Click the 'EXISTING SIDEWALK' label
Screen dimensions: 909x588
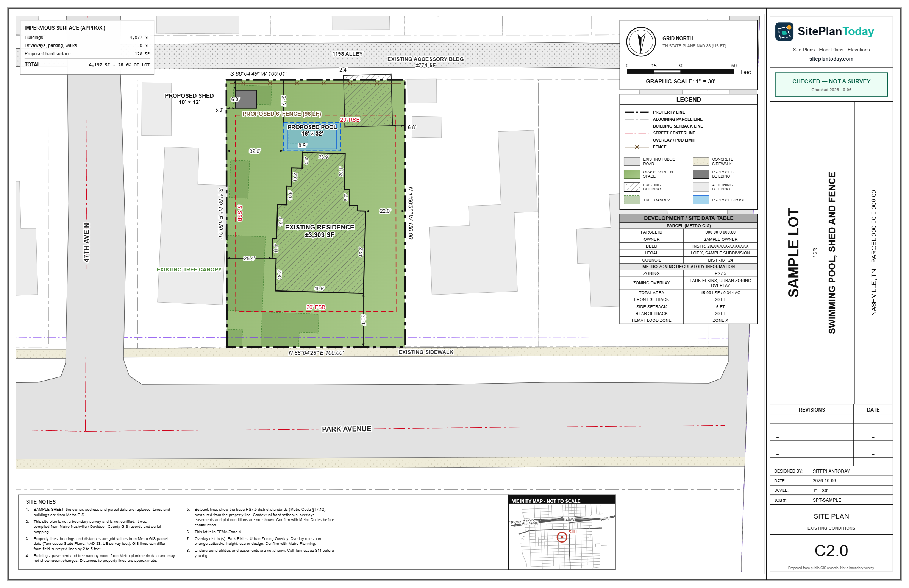tap(426, 352)
